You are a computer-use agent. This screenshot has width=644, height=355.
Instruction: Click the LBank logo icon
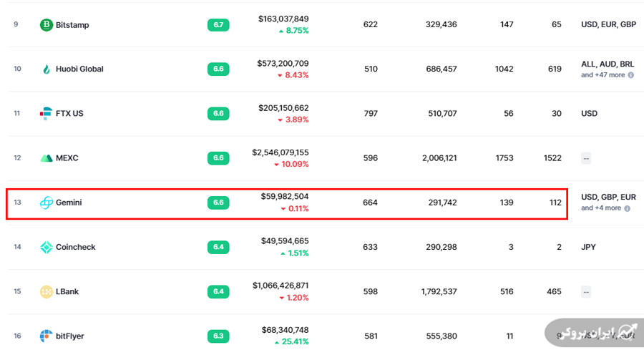click(47, 292)
